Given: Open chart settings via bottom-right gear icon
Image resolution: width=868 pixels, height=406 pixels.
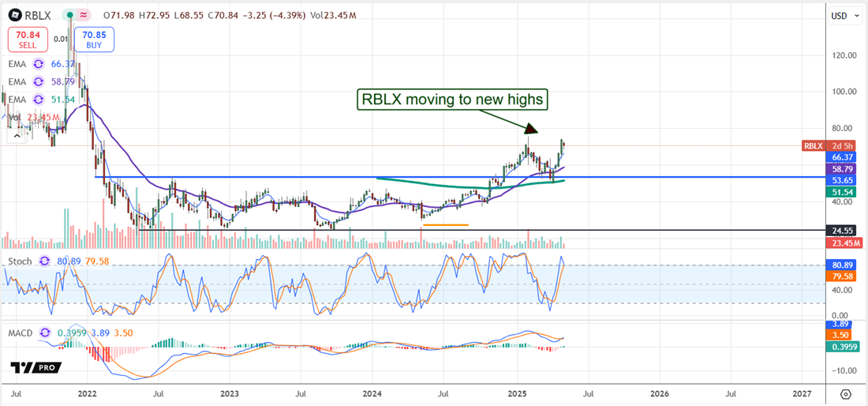Looking at the screenshot, I should pos(846,393).
